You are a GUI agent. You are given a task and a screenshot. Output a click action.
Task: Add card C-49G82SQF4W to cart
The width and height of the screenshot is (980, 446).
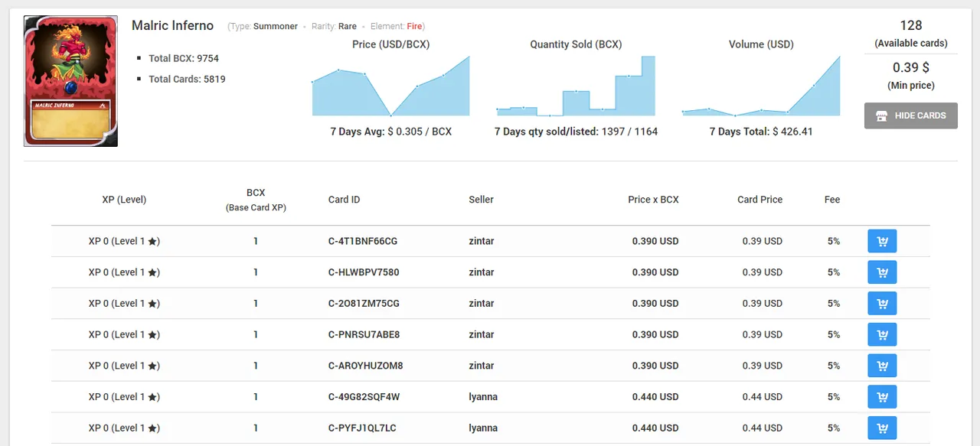point(882,397)
